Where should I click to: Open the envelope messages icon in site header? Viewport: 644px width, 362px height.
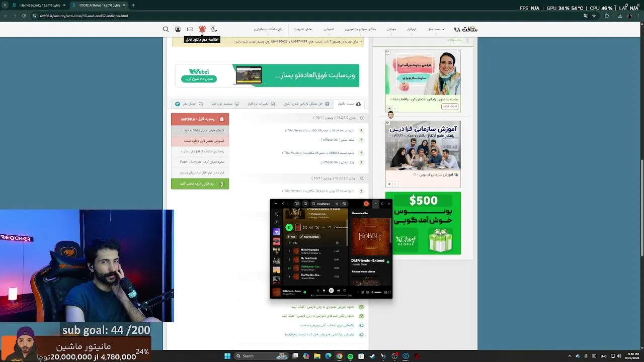coord(190,29)
